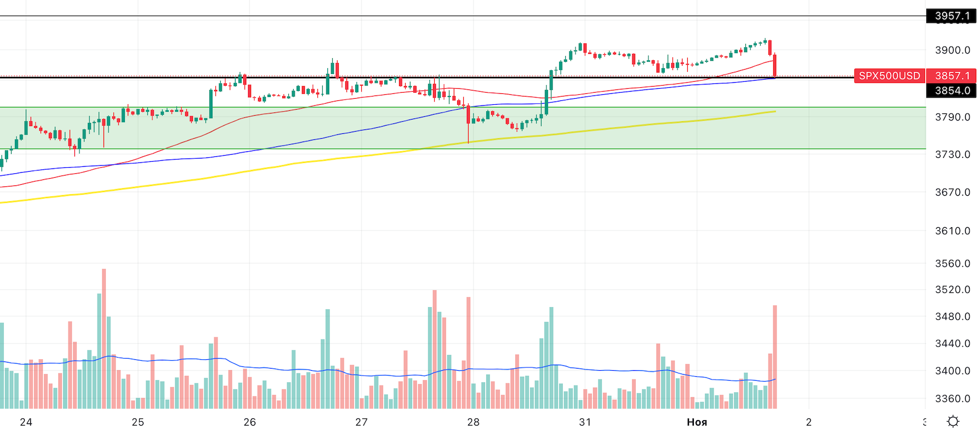
Task: Click the 3480.0 price axis value
Action: pyautogui.click(x=953, y=316)
